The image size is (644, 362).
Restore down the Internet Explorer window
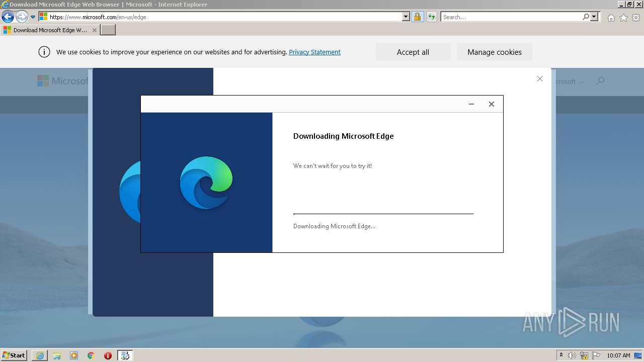click(x=629, y=5)
